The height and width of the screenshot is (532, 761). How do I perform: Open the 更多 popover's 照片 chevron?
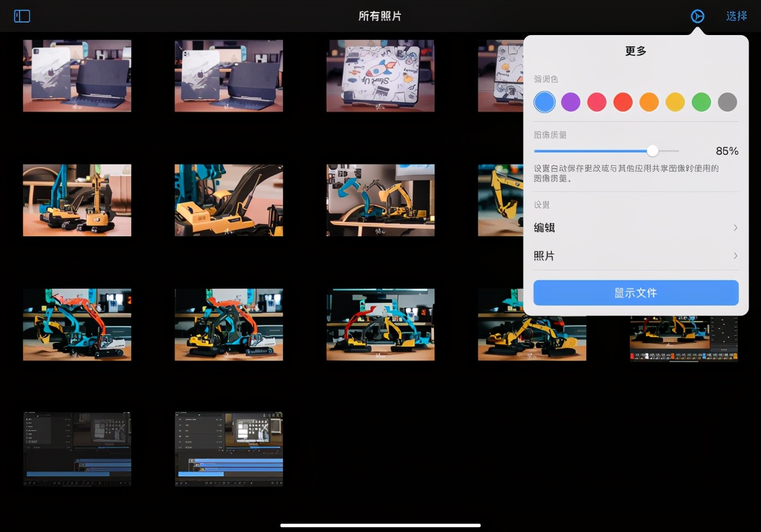coord(735,255)
